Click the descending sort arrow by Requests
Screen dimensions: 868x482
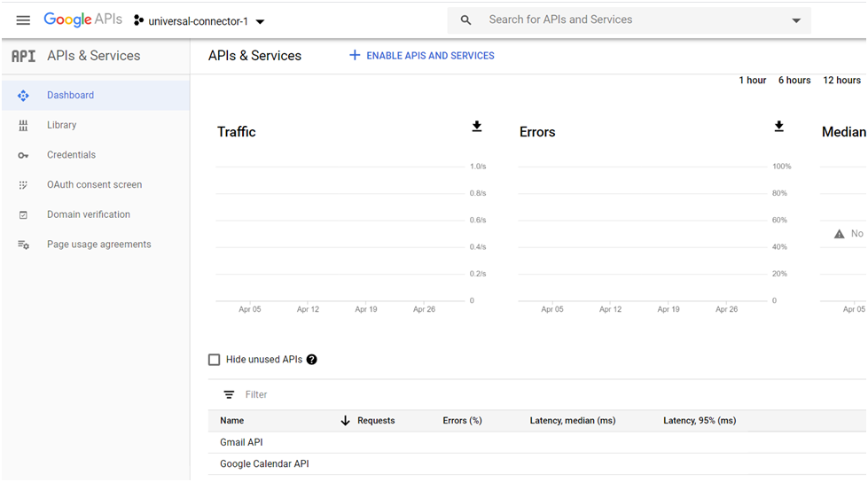click(x=346, y=421)
